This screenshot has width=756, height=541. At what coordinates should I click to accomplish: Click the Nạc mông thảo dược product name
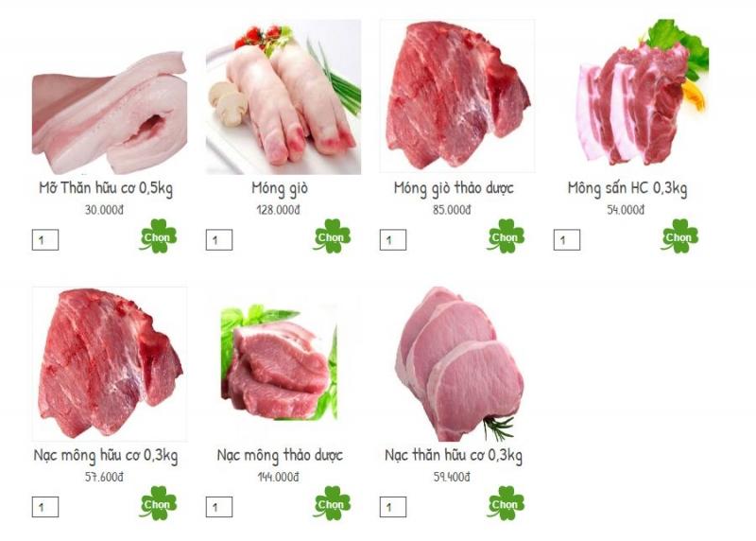[x=280, y=455]
